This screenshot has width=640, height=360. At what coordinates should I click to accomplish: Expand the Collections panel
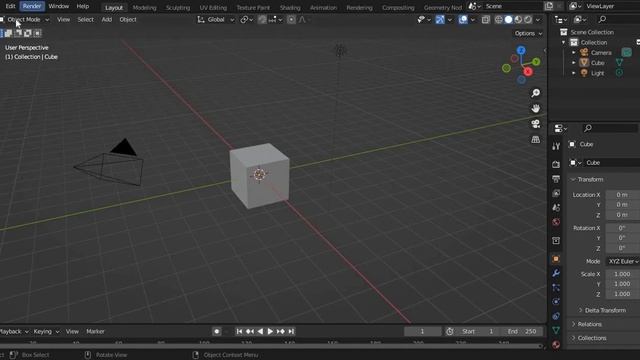pos(589,338)
